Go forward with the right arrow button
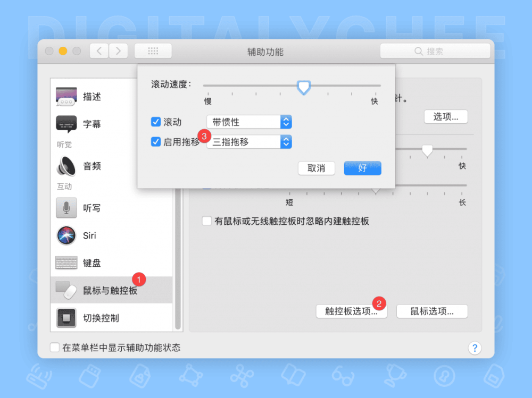 (118, 51)
